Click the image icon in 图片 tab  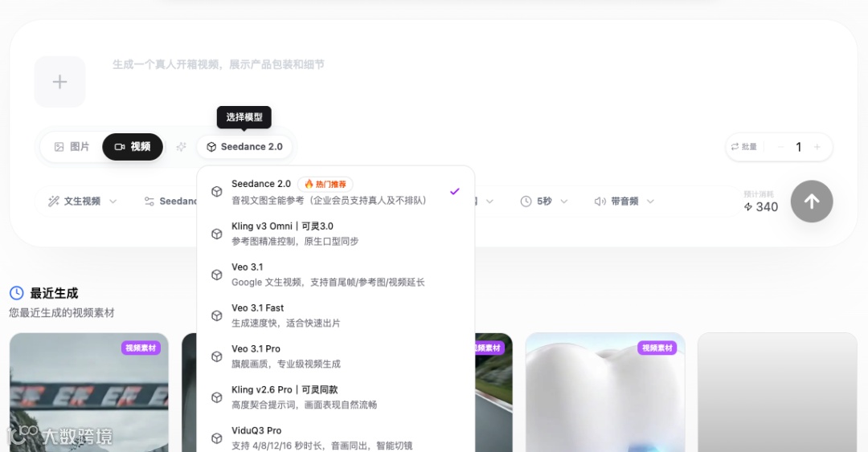tap(59, 147)
